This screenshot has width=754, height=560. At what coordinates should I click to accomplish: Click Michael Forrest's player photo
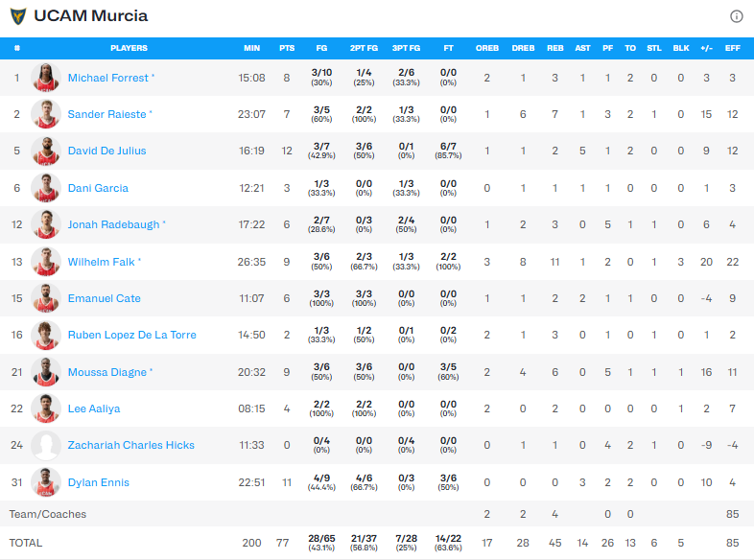coord(45,78)
